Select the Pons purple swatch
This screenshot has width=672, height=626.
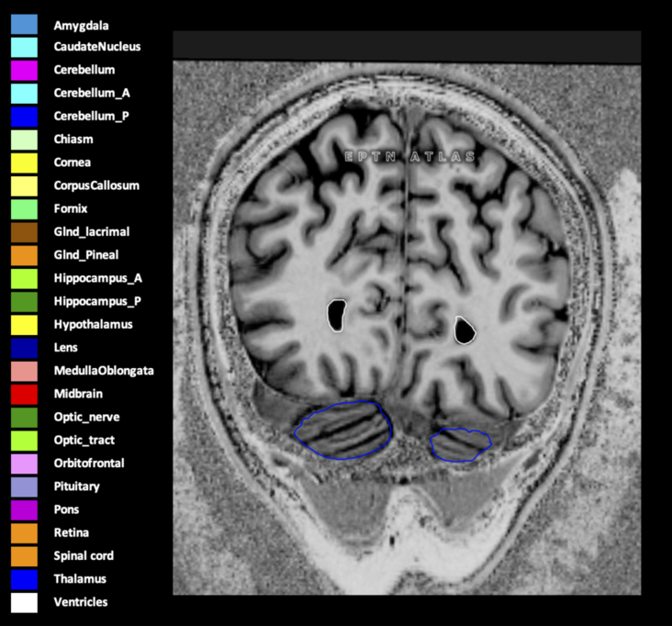point(24,509)
